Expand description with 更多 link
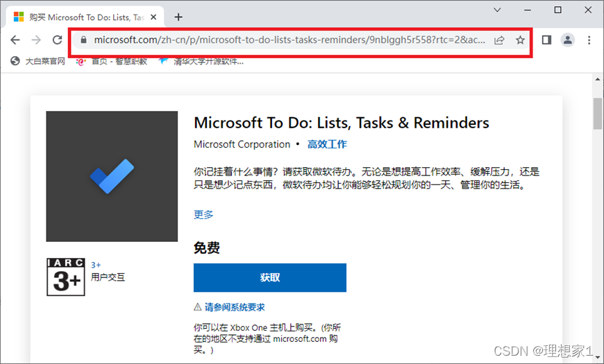Screen dimensions: 604x364 tap(203, 214)
